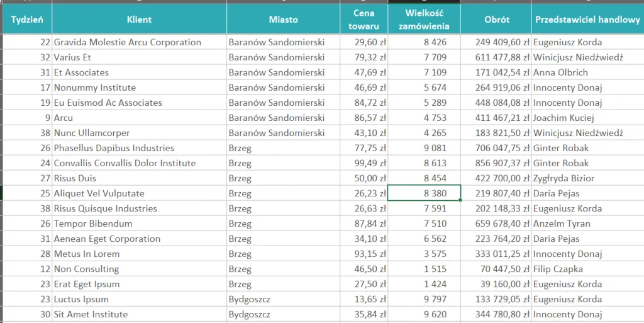Select the Anzelm Tyran cell

(562, 224)
